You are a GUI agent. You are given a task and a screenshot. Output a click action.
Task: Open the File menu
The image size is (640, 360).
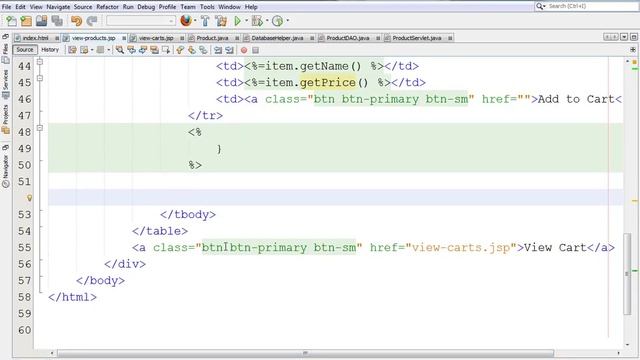point(6,7)
